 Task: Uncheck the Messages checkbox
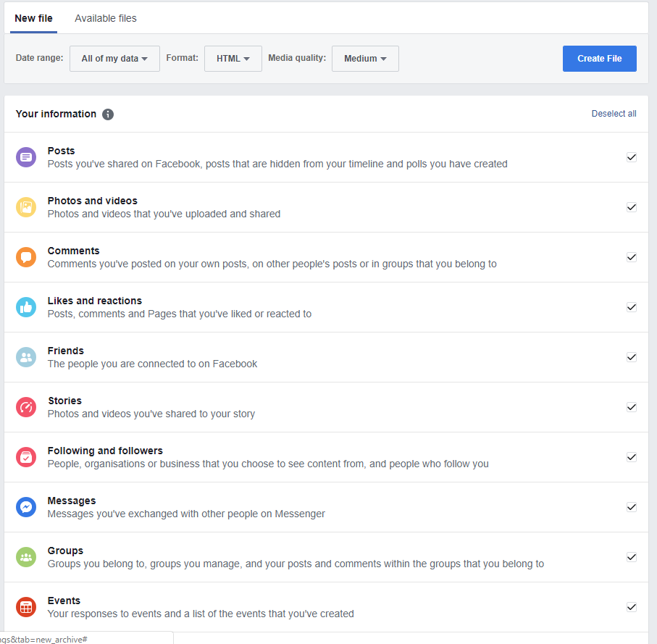(x=632, y=507)
